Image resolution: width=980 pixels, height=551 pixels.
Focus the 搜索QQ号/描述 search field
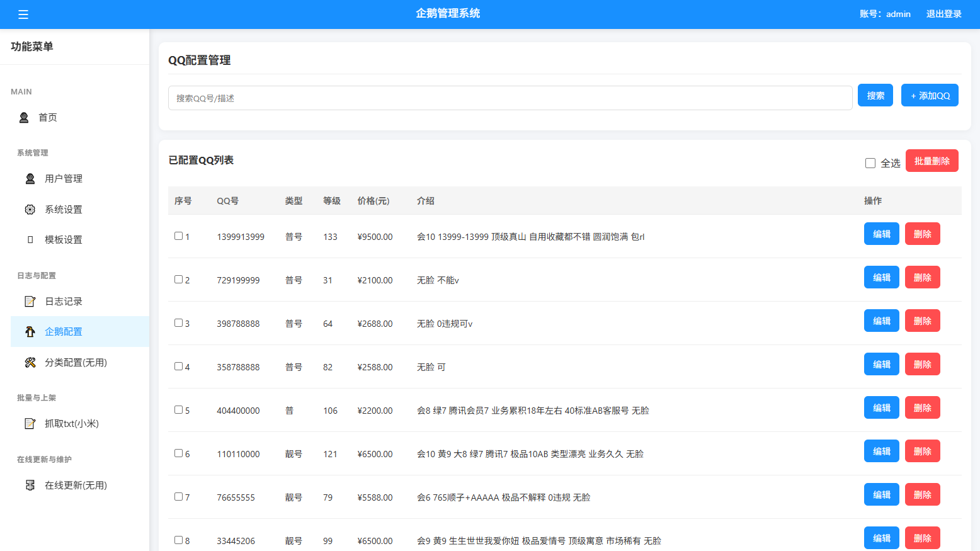(x=510, y=98)
